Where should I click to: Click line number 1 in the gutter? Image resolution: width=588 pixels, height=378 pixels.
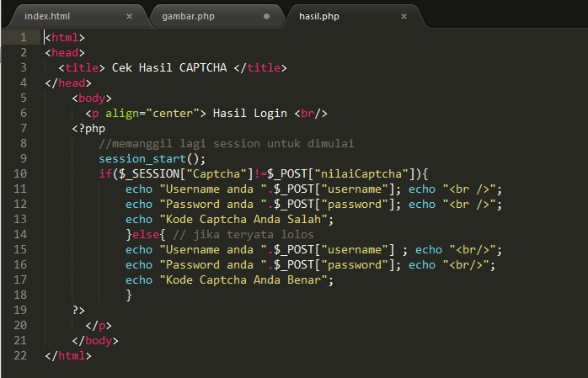(24, 37)
